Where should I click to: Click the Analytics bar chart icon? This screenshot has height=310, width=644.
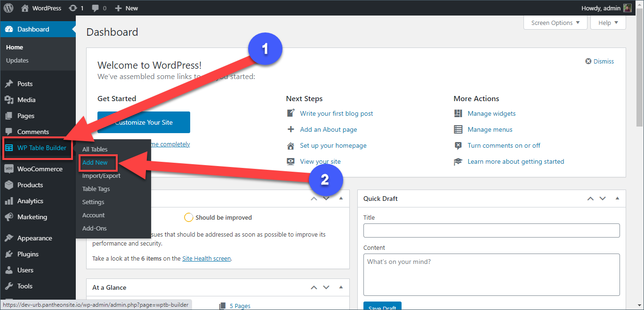pos(9,201)
